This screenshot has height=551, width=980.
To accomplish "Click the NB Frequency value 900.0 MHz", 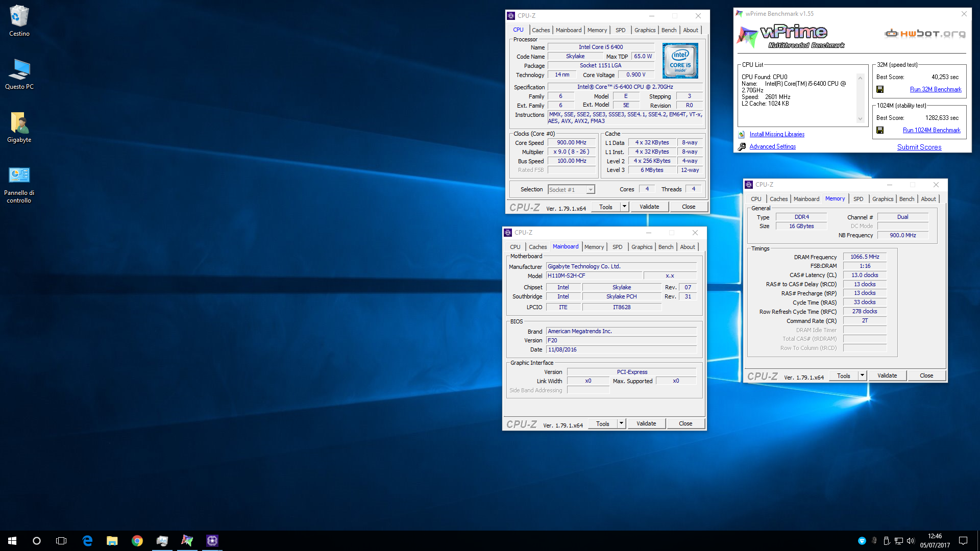I will click(x=902, y=235).
